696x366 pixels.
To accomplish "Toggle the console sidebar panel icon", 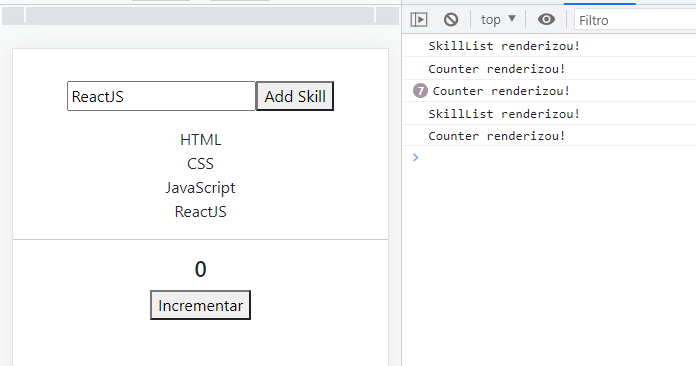I will pos(419,20).
